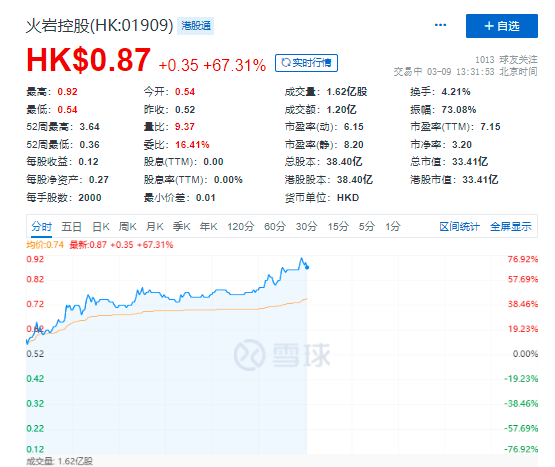The height and width of the screenshot is (467, 555).
Task: Click 全屏显示 fullscreen link
Action: [x=511, y=227]
